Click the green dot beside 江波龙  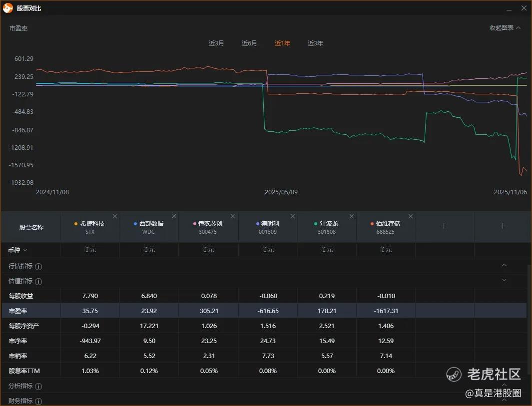[x=316, y=224]
